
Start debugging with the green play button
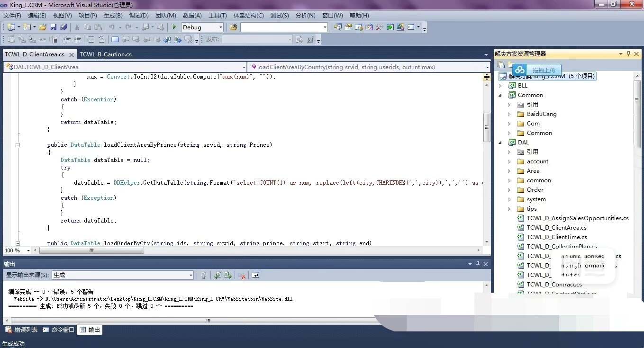point(174,27)
